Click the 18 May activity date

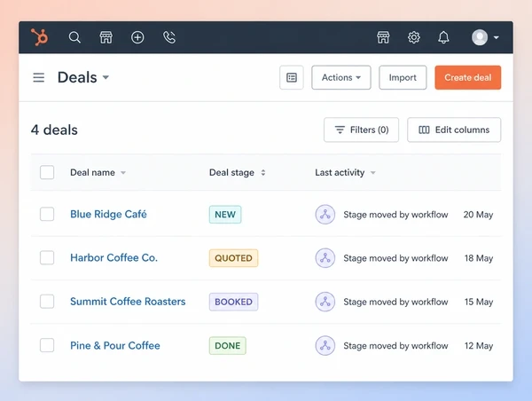pyautogui.click(x=479, y=258)
